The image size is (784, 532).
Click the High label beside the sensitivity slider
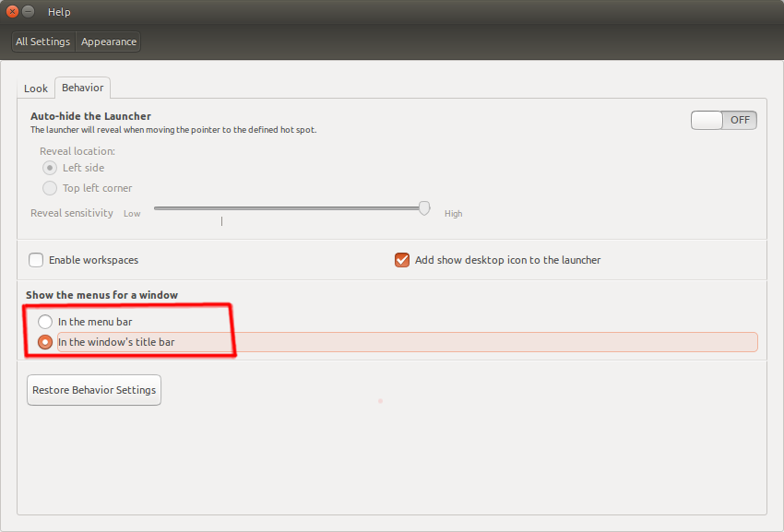tap(453, 214)
